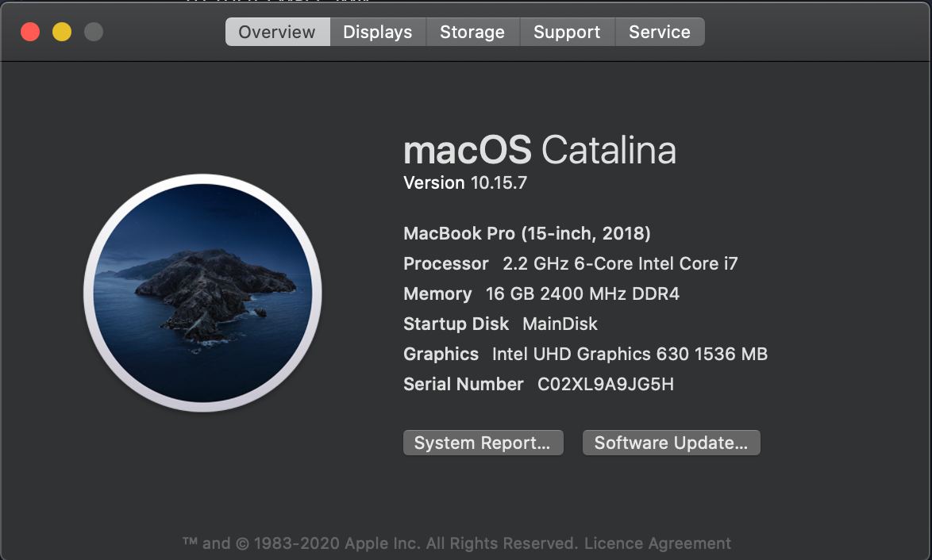The width and height of the screenshot is (932, 560).
Task: Open System Report
Action: pyautogui.click(x=483, y=443)
